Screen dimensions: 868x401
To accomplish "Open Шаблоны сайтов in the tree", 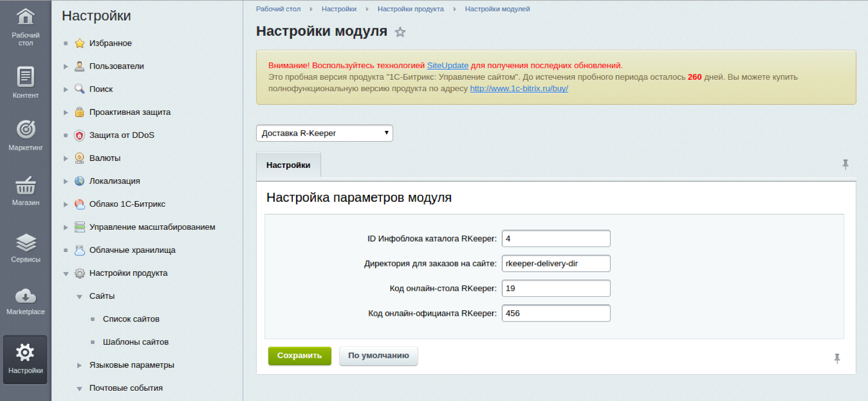I will point(136,342).
